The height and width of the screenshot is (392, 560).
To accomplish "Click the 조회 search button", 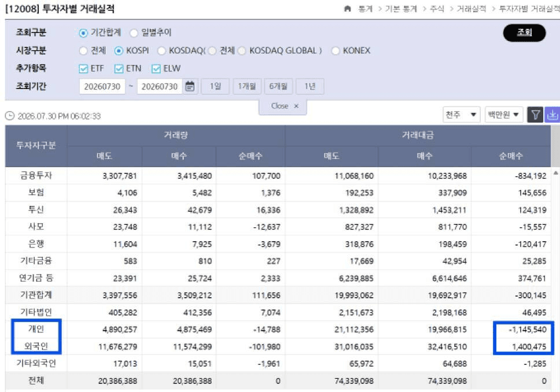I will (x=524, y=32).
